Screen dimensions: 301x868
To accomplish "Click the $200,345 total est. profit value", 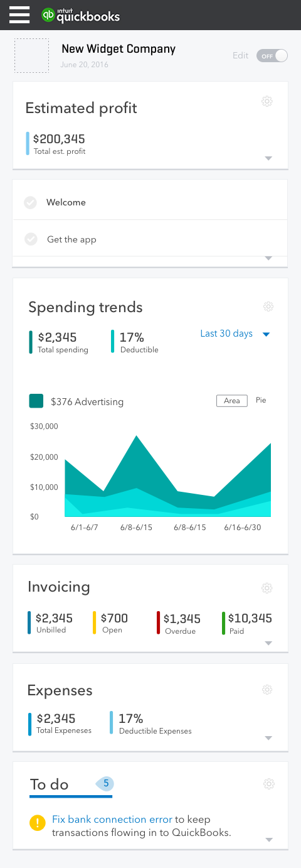I will tap(59, 139).
